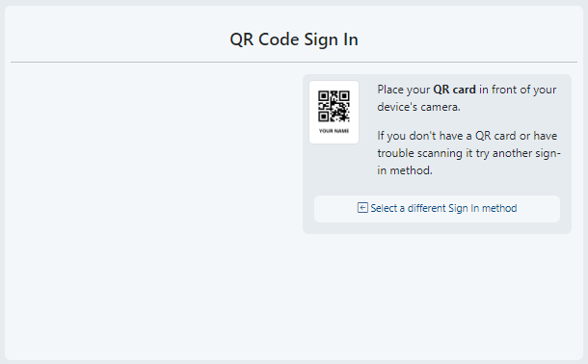588x364 pixels.
Task: Click the white card around the QR code
Action: click(334, 113)
